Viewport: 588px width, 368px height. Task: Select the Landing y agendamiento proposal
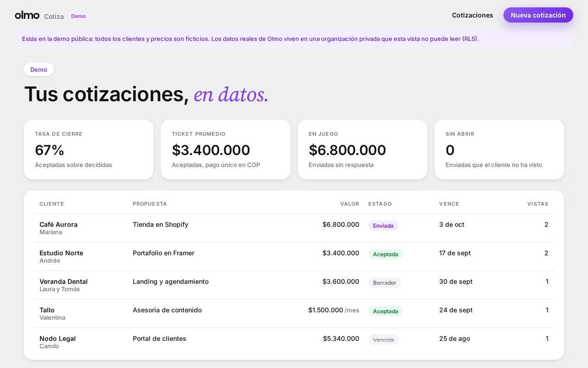(x=170, y=282)
